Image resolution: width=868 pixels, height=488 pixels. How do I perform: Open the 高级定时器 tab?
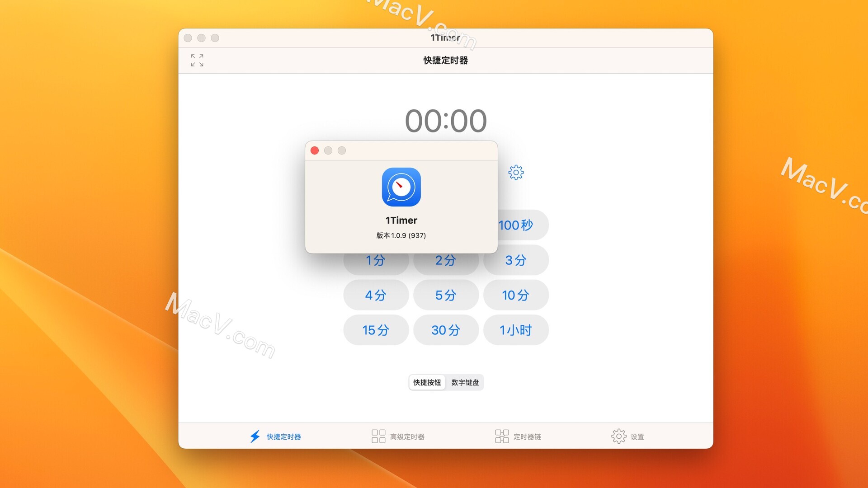[398, 436]
